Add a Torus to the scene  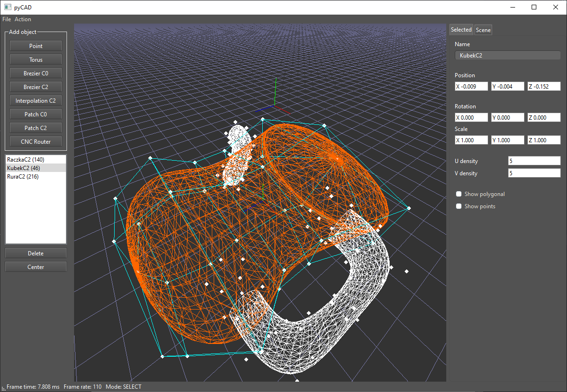click(35, 59)
